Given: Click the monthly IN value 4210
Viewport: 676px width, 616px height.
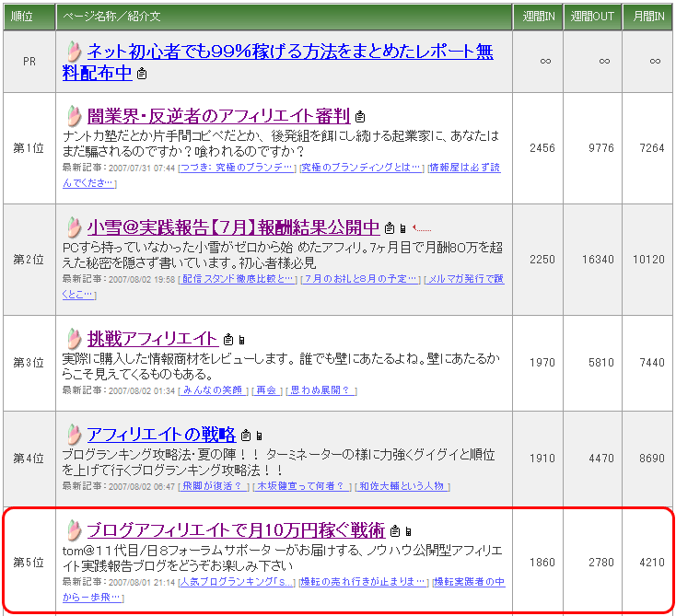Looking at the screenshot, I should [x=652, y=562].
